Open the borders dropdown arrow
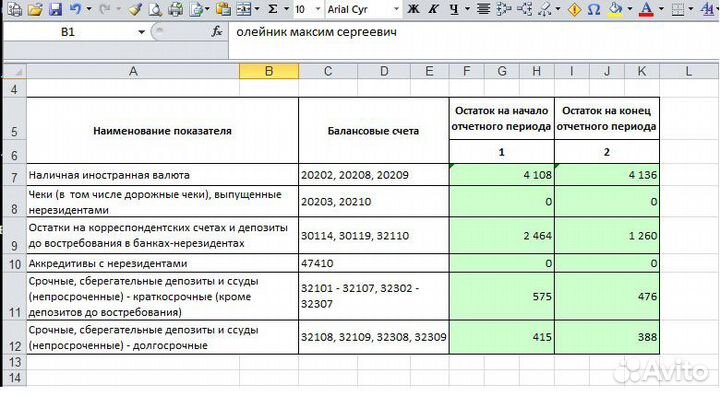 [x=691, y=9]
